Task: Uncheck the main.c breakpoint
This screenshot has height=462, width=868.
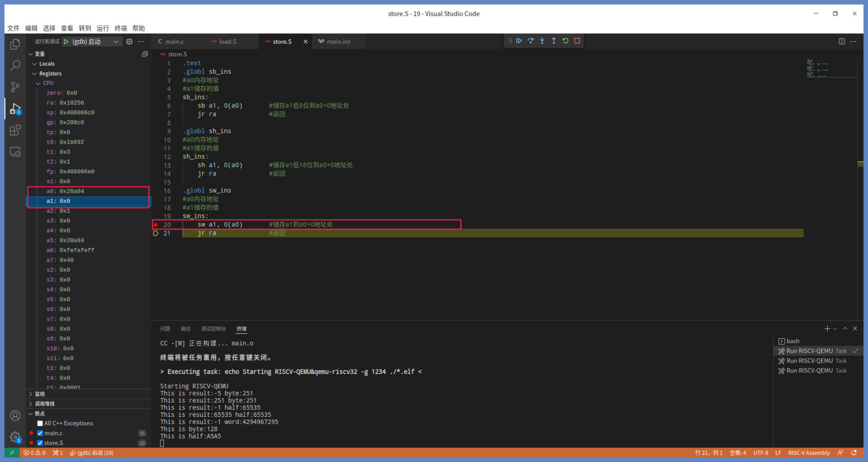Action: (40, 434)
